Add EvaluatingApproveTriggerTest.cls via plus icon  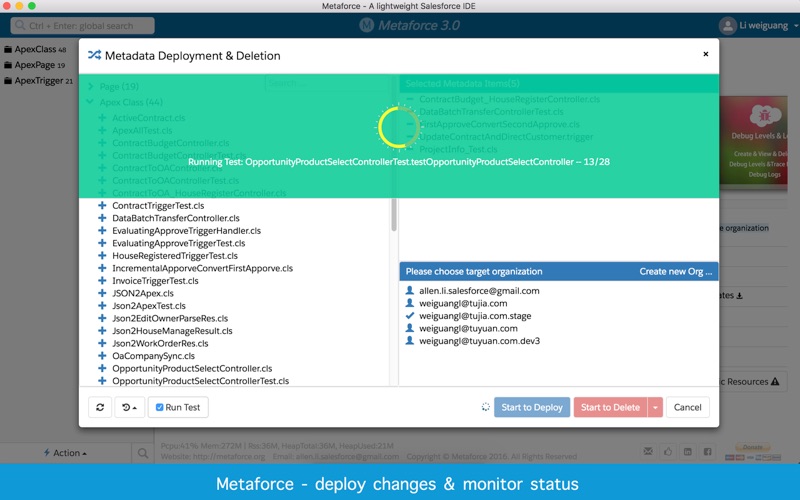(102, 243)
